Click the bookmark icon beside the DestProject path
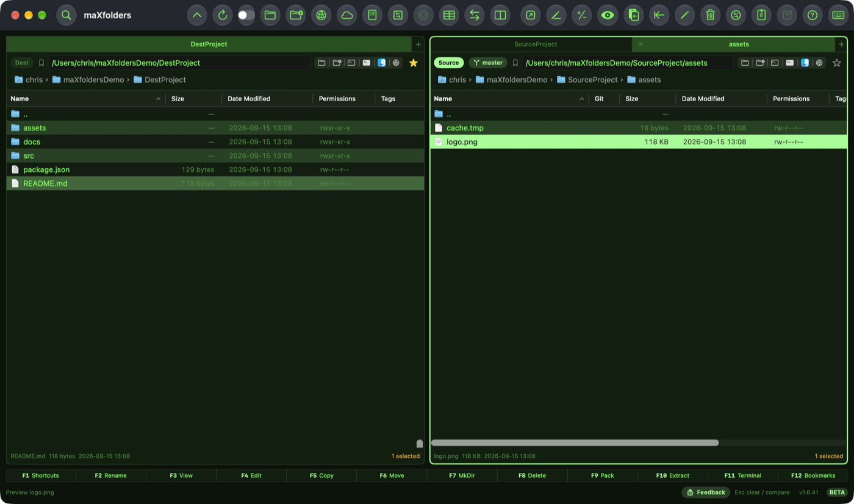 click(41, 63)
